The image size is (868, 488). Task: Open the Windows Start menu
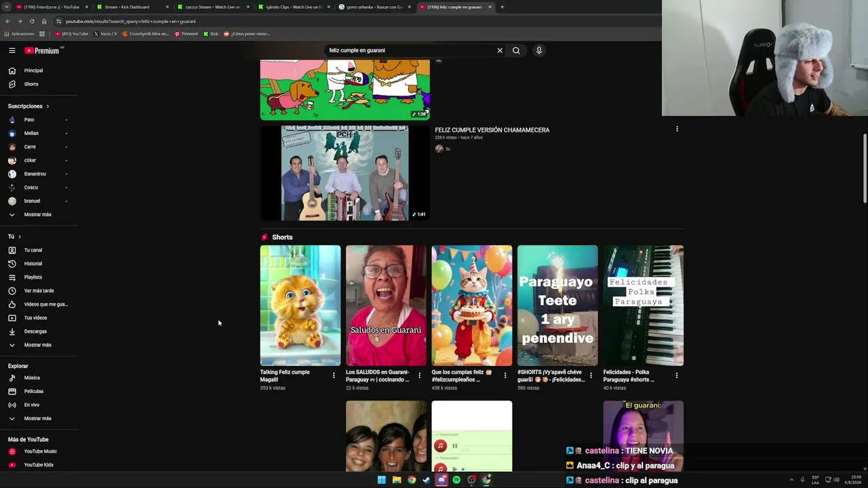tap(382, 480)
